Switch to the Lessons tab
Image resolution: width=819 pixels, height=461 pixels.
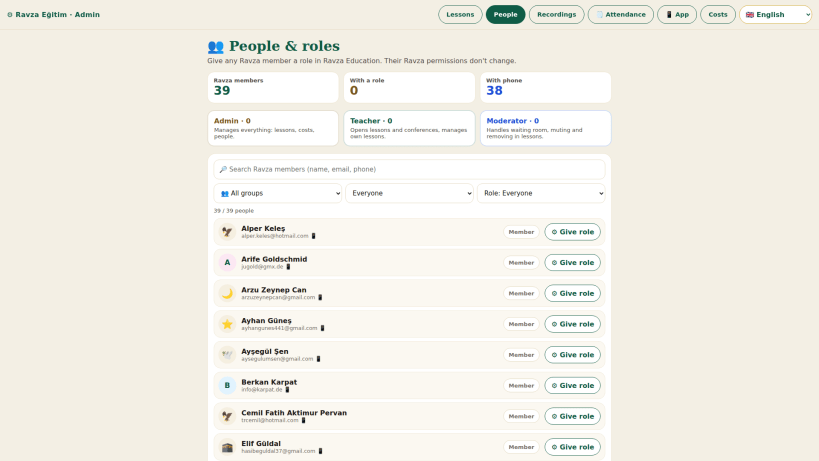coord(460,15)
